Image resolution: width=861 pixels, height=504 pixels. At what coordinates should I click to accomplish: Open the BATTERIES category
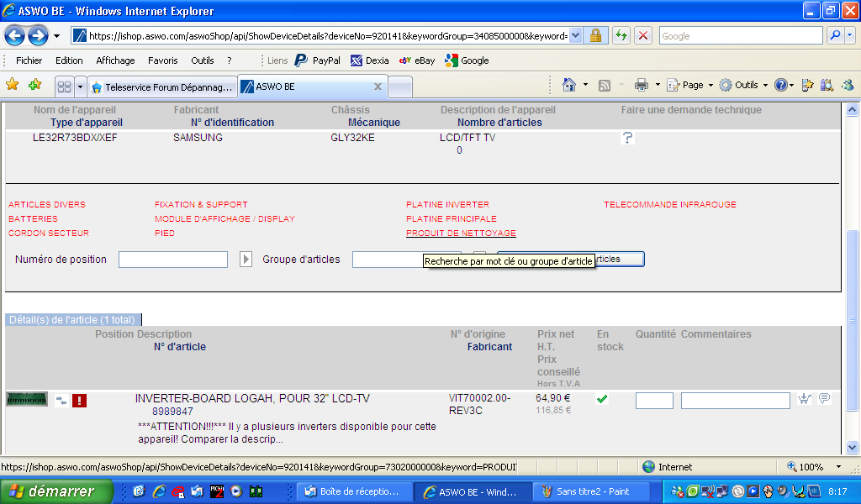coord(33,219)
